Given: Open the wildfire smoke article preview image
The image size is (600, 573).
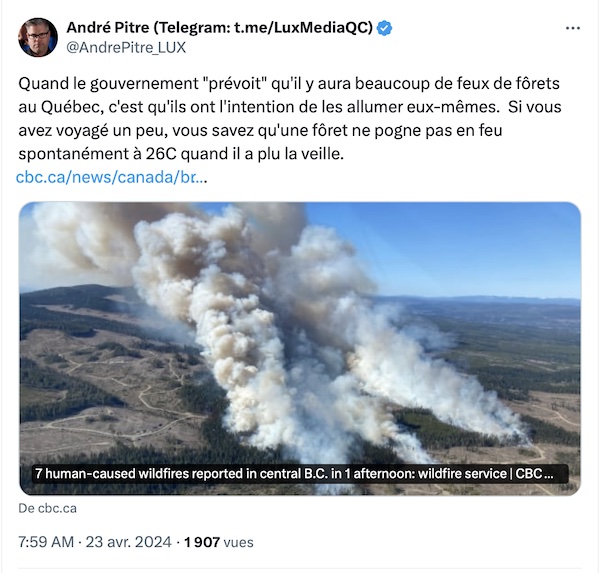Looking at the screenshot, I should (300, 349).
